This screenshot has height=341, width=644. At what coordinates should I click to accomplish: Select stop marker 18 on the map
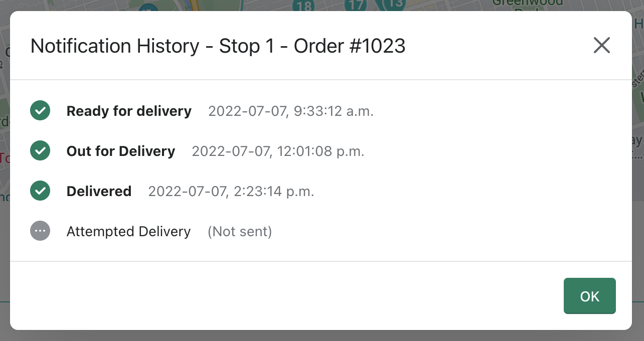302,6
